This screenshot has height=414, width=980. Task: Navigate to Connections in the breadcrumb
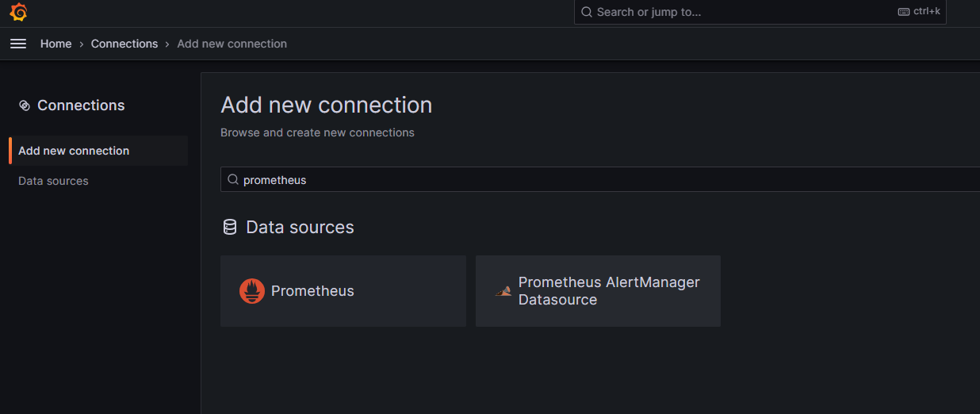[124, 44]
